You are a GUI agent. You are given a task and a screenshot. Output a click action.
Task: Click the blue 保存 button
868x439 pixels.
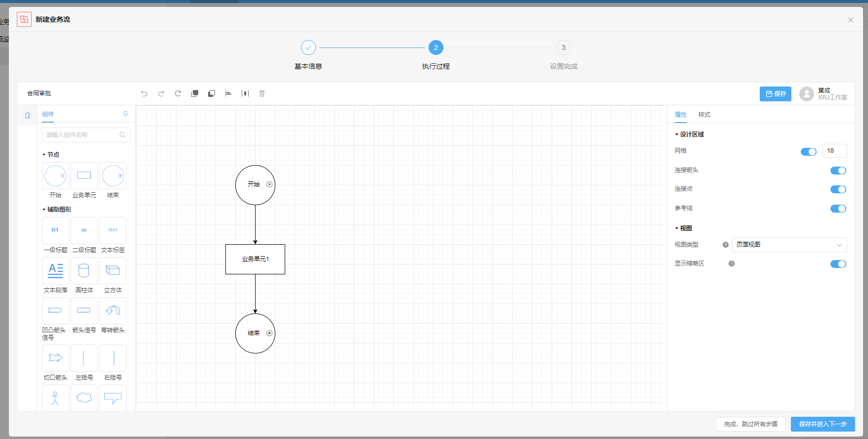776,94
